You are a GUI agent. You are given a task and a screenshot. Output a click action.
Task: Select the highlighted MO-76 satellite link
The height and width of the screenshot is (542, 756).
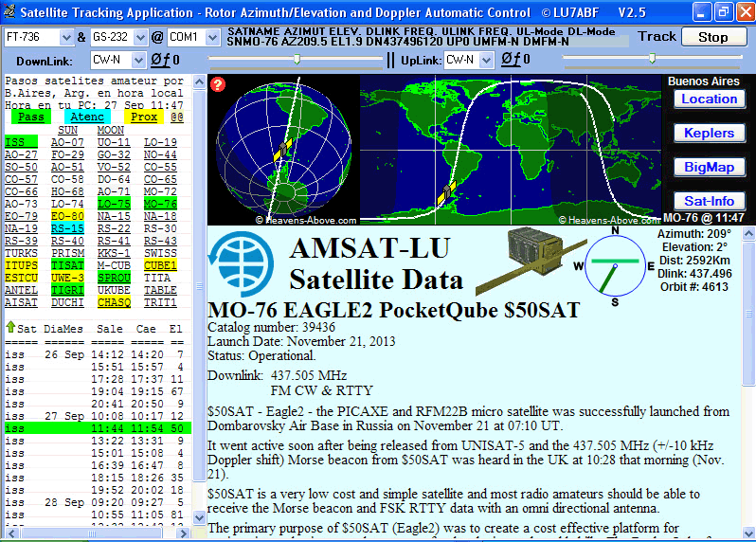(160, 204)
